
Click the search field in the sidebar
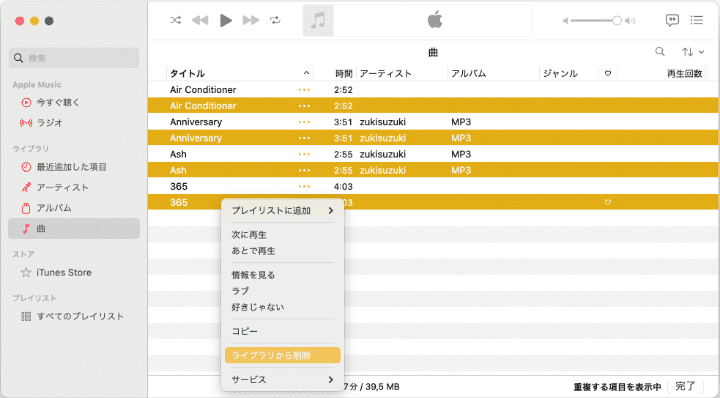pos(74,58)
